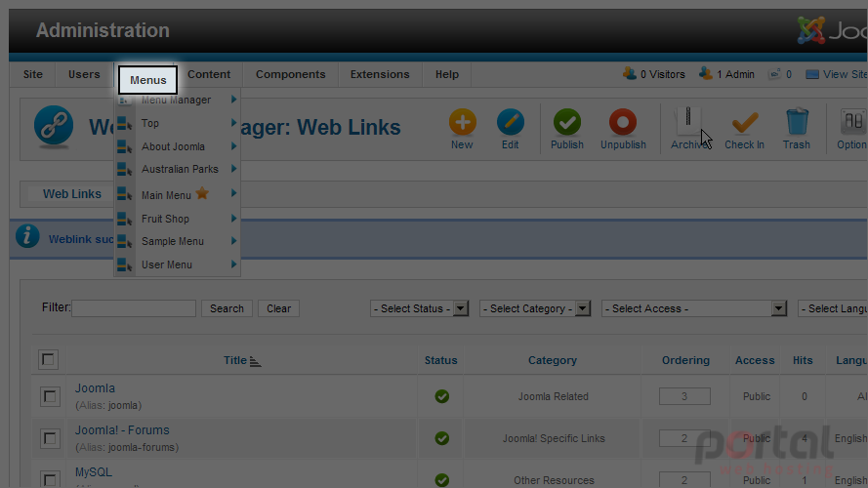
Task: Check the Joomla row checkbox
Action: pos(50,396)
